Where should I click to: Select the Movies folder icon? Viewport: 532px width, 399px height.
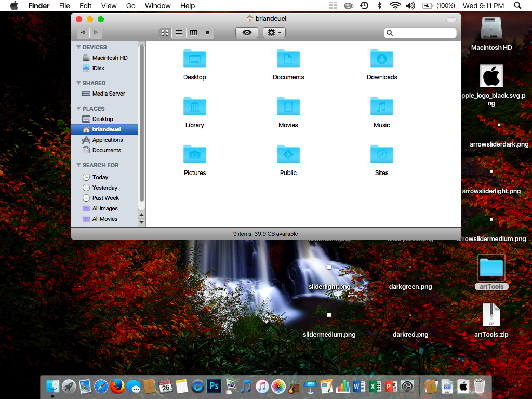(x=288, y=107)
